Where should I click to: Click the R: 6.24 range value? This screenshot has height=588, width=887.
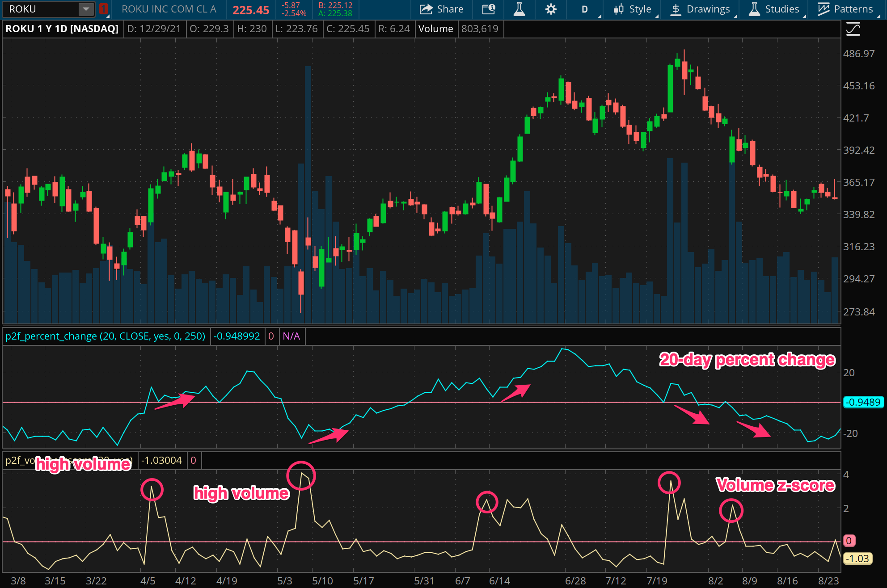[394, 29]
